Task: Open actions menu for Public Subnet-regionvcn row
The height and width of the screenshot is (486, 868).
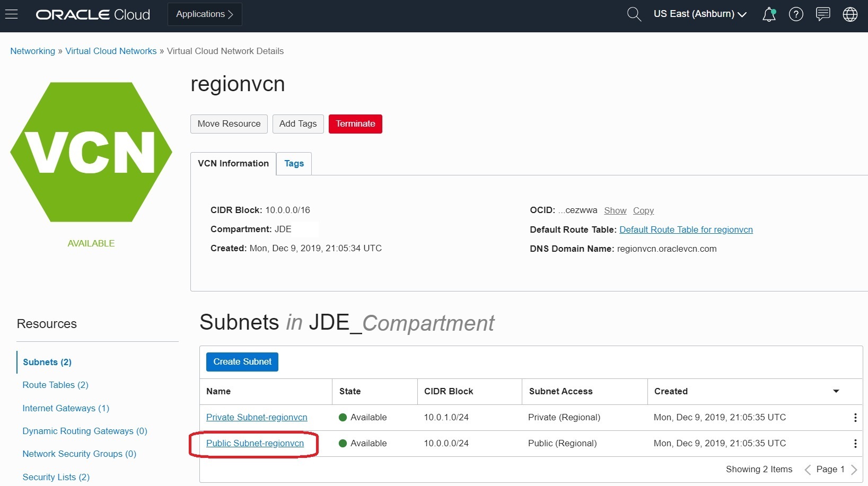Action: [x=855, y=444]
